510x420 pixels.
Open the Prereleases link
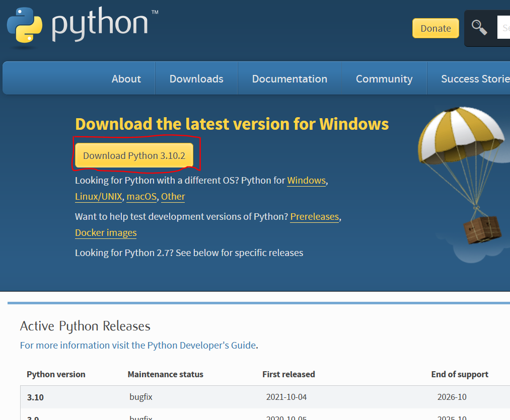314,217
